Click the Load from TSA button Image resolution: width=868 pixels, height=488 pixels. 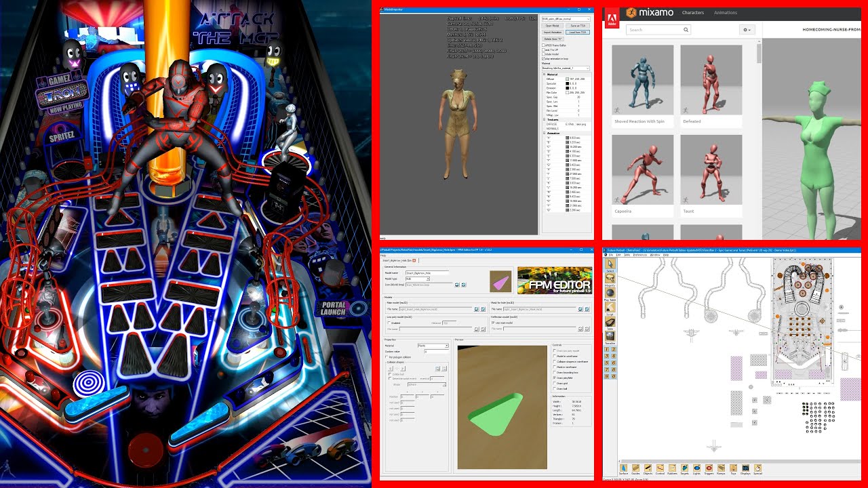coord(578,32)
